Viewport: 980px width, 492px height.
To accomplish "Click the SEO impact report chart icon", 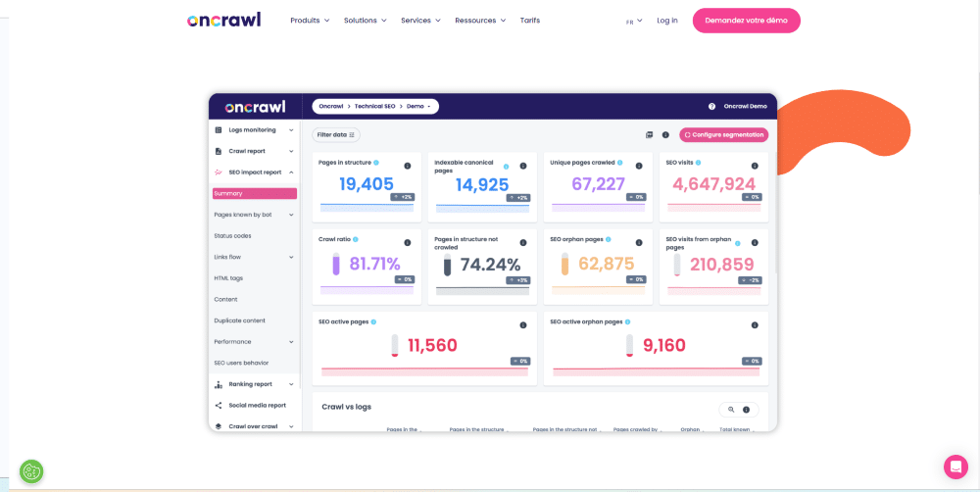I will pos(219,172).
